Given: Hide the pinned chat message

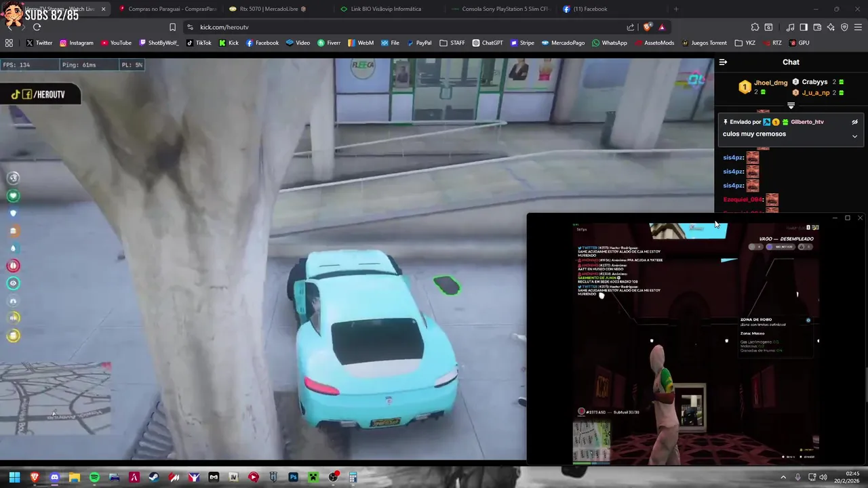Looking at the screenshot, I should click(x=854, y=122).
